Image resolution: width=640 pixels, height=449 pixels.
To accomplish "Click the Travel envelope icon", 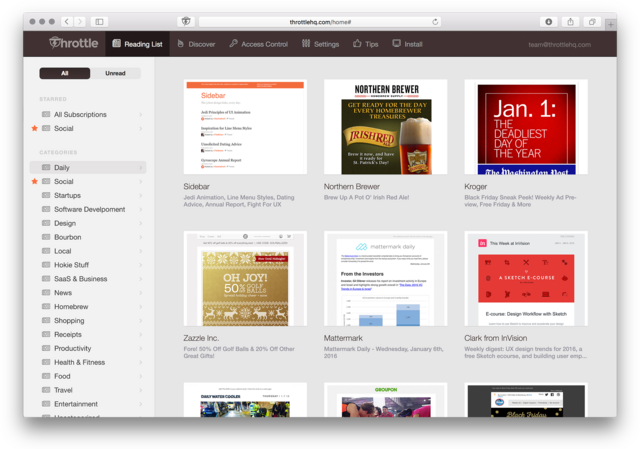I will [x=46, y=390].
